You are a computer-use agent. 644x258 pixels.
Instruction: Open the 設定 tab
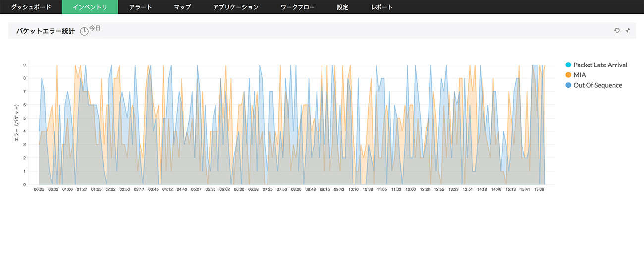tap(342, 7)
